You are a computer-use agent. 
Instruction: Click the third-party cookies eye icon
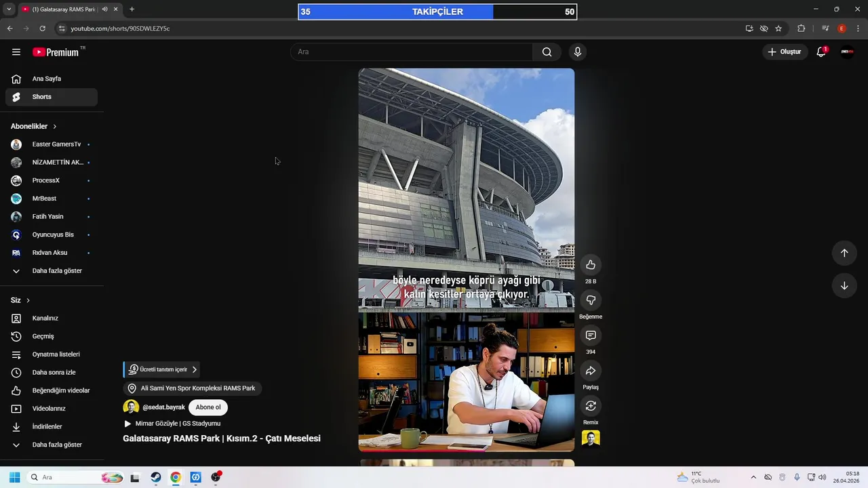(x=764, y=28)
